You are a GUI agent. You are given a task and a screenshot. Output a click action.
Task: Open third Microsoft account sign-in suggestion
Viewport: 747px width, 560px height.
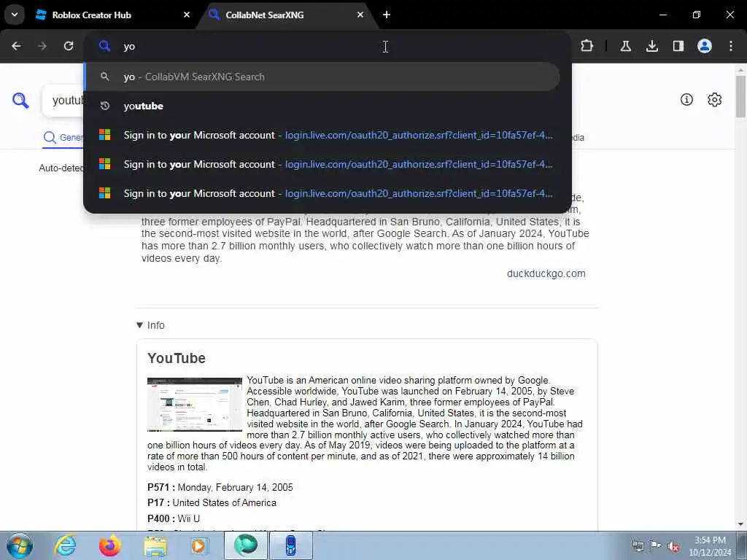pyautogui.click(x=322, y=193)
